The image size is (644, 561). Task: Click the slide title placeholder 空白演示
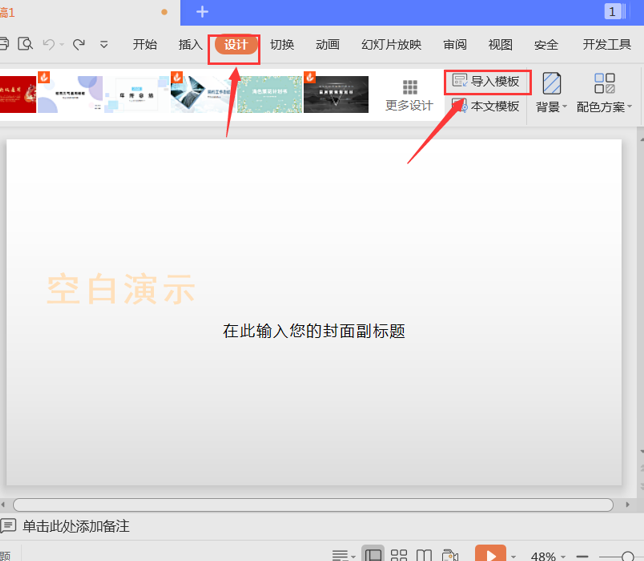[x=121, y=290]
